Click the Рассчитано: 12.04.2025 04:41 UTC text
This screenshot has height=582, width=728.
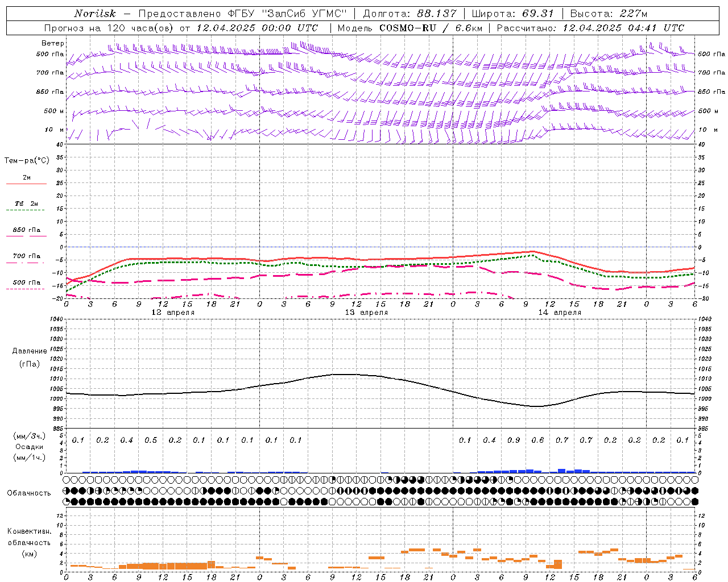[590, 28]
